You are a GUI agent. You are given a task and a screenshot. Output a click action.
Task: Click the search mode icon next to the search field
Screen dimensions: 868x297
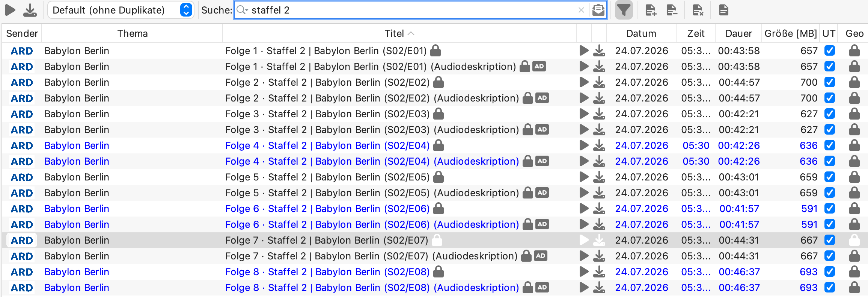click(598, 10)
